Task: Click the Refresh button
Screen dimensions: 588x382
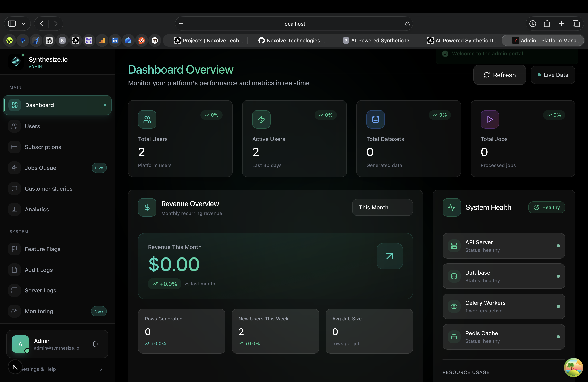Action: (499, 75)
